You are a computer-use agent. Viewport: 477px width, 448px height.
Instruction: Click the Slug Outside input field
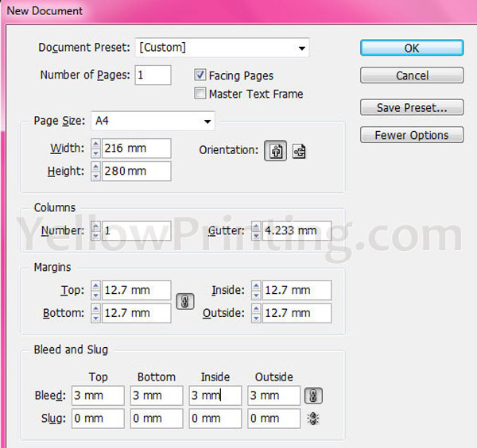(273, 419)
